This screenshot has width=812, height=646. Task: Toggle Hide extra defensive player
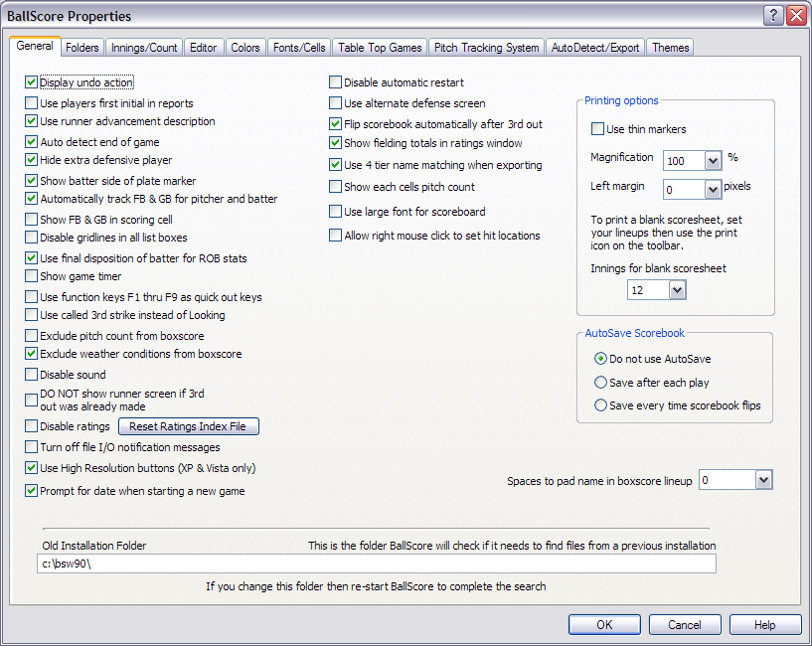pyautogui.click(x=31, y=160)
